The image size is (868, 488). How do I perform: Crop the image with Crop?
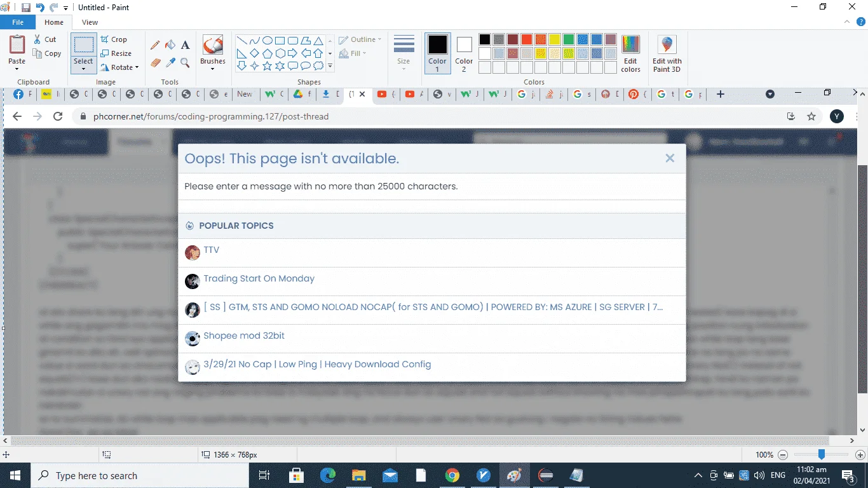(114, 39)
